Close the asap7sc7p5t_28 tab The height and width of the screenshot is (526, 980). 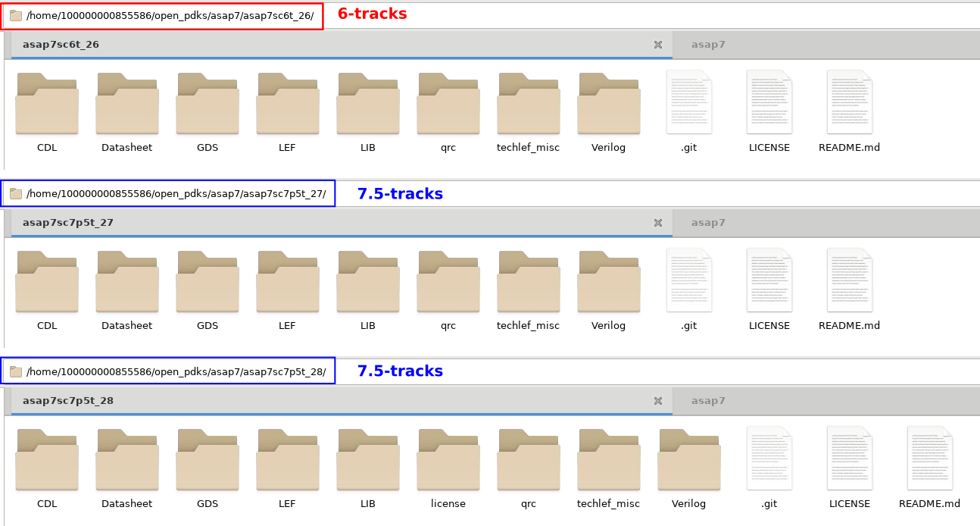pyautogui.click(x=658, y=401)
